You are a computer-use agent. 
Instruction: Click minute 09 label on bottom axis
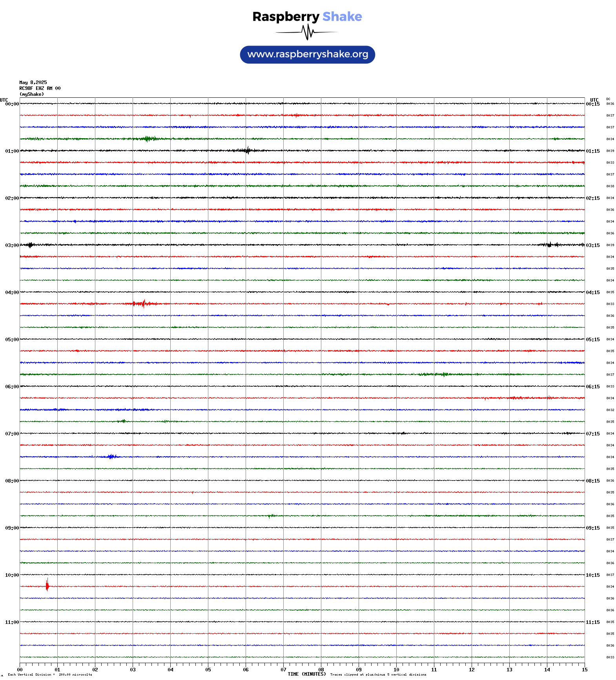(x=359, y=670)
